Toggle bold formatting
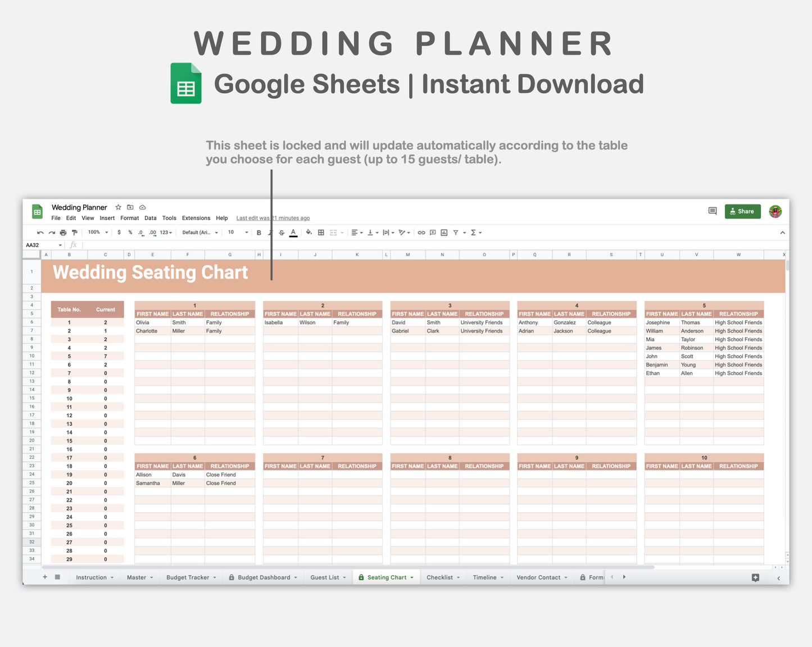The height and width of the screenshot is (647, 812). [x=258, y=232]
